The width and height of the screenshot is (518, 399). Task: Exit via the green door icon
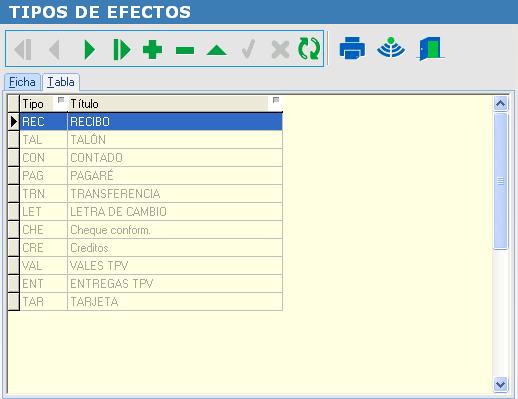[431, 49]
